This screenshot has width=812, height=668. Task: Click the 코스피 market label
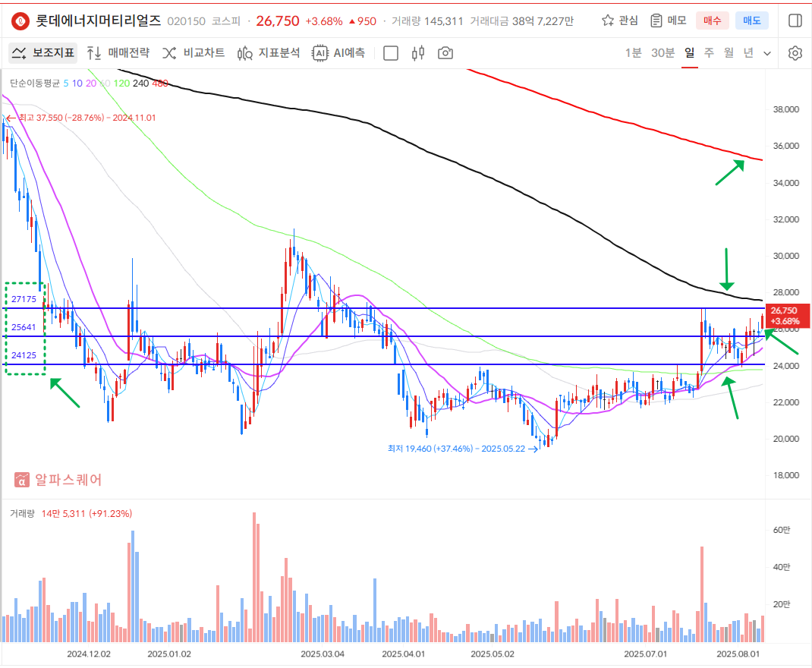(x=226, y=21)
